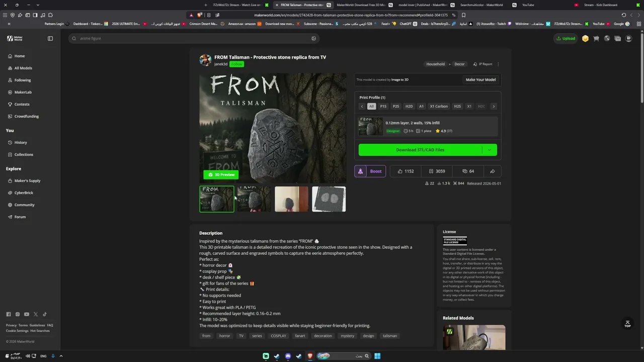Open the globe language icon
Image resolution: width=644 pixels, height=362 pixels.
tap(607, 38)
